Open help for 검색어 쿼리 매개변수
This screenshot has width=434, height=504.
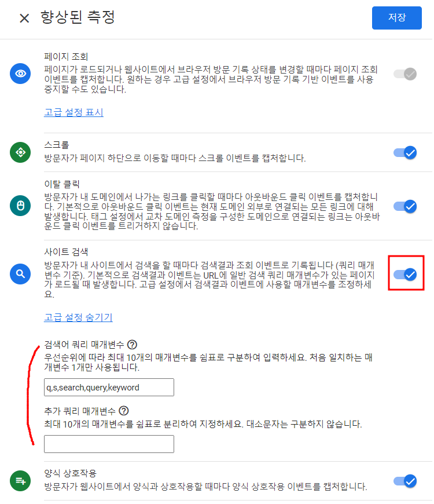coord(133,345)
